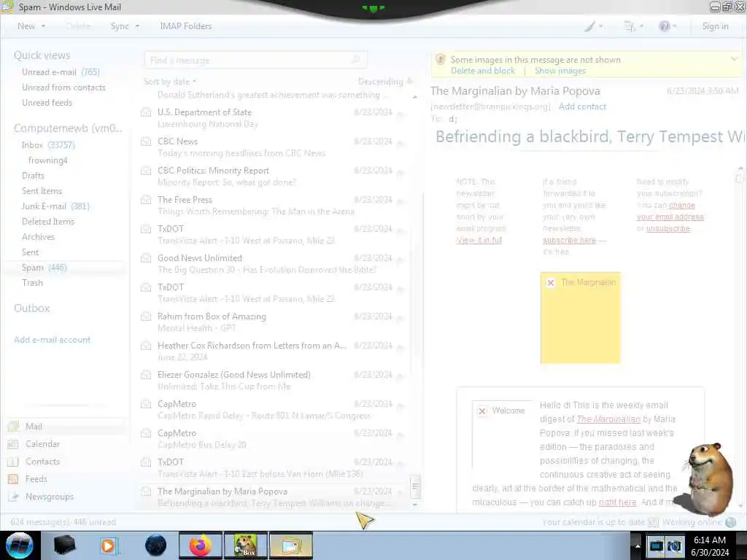Click the unsubscribe link
This screenshot has width=747, height=560.
pos(668,228)
